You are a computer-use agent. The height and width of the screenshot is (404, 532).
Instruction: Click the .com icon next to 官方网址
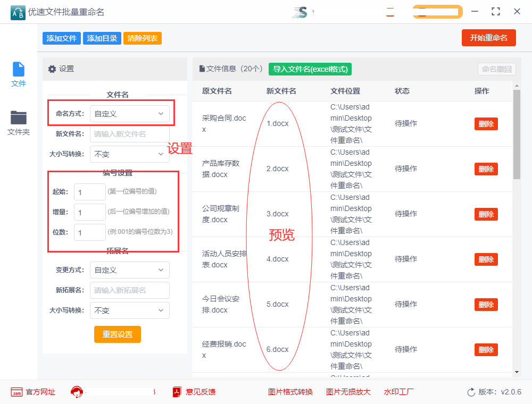[x=16, y=392]
